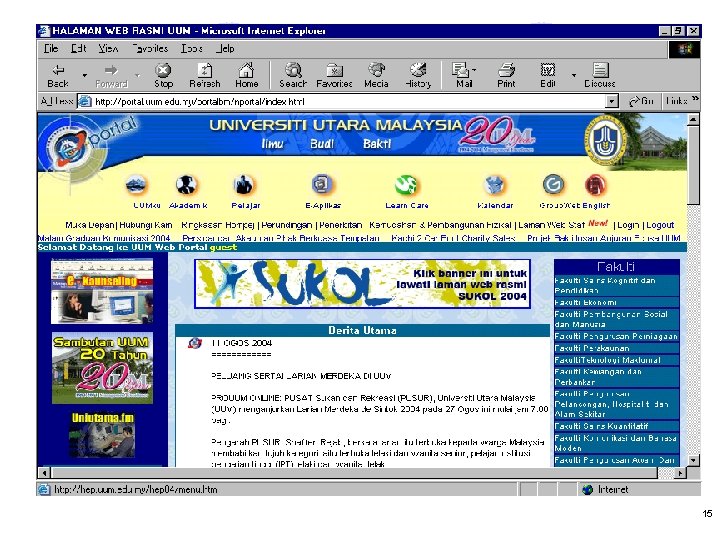
Task: Open the Discuss toolbar button
Action: click(600, 76)
